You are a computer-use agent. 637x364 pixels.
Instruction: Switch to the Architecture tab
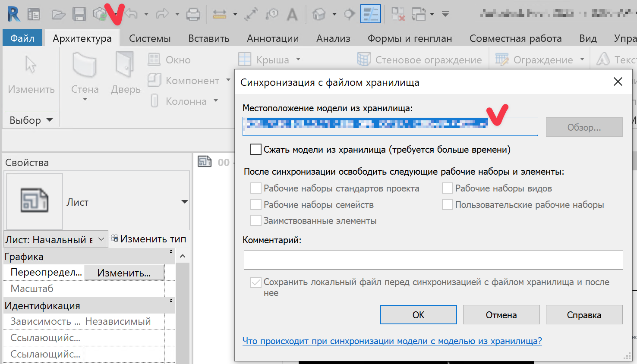82,38
